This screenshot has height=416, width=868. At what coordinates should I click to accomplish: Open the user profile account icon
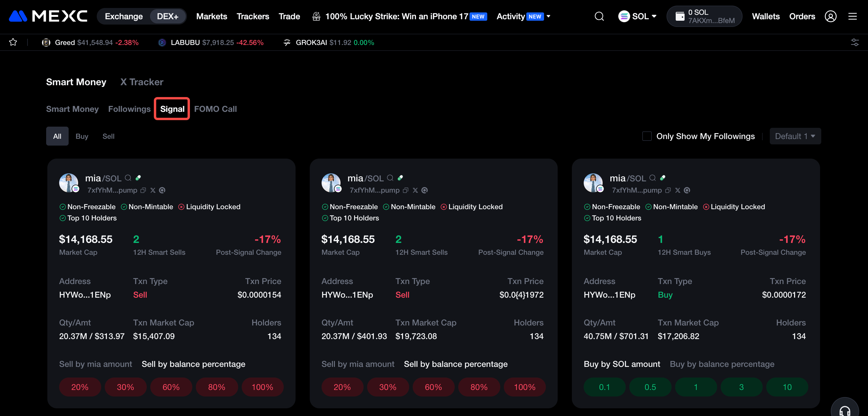(830, 16)
